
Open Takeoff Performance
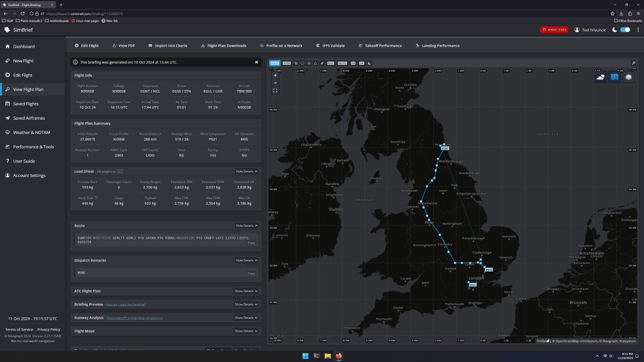coord(380,46)
